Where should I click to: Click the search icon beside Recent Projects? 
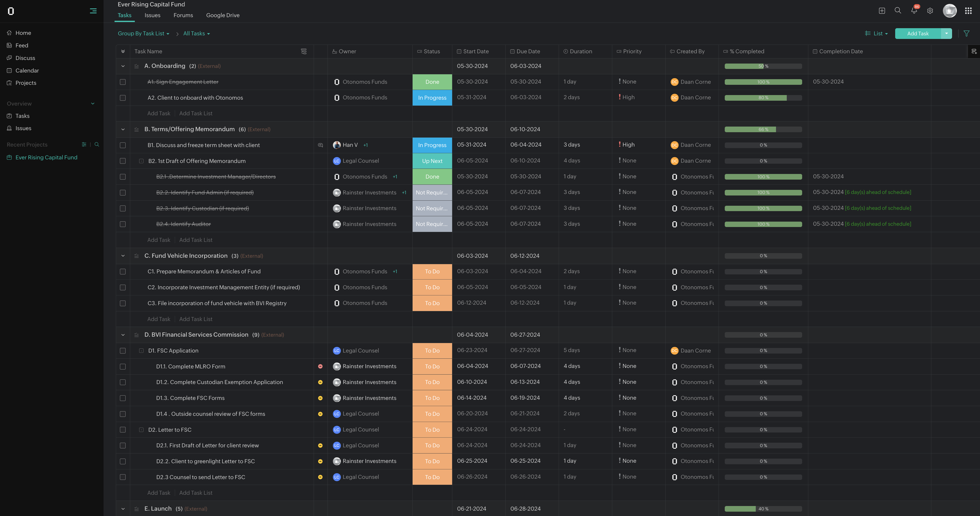coord(97,145)
